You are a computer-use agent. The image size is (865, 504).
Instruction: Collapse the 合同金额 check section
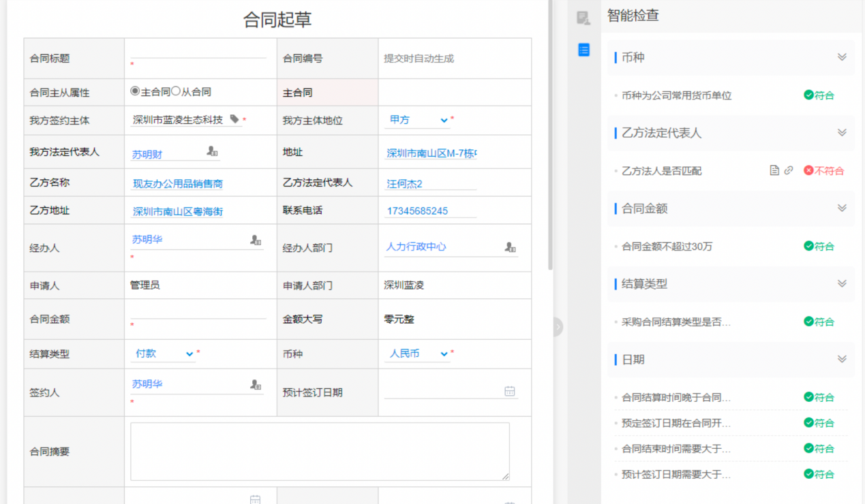pyautogui.click(x=842, y=208)
